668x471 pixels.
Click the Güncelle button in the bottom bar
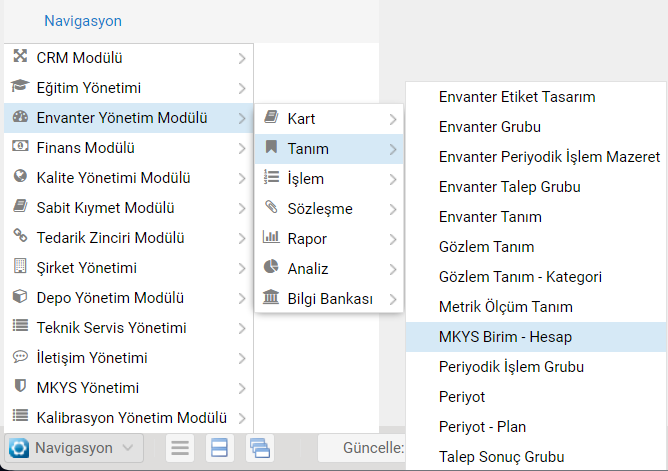[362, 448]
